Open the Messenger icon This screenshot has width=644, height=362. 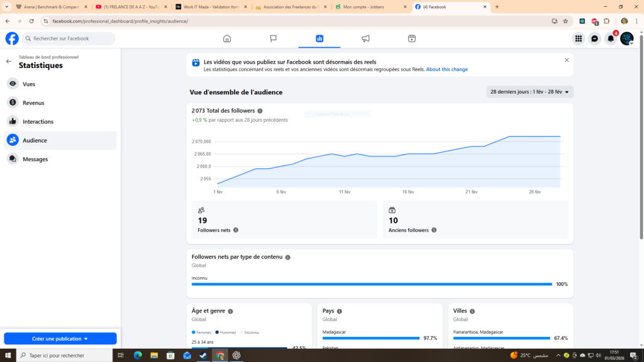[x=594, y=38]
